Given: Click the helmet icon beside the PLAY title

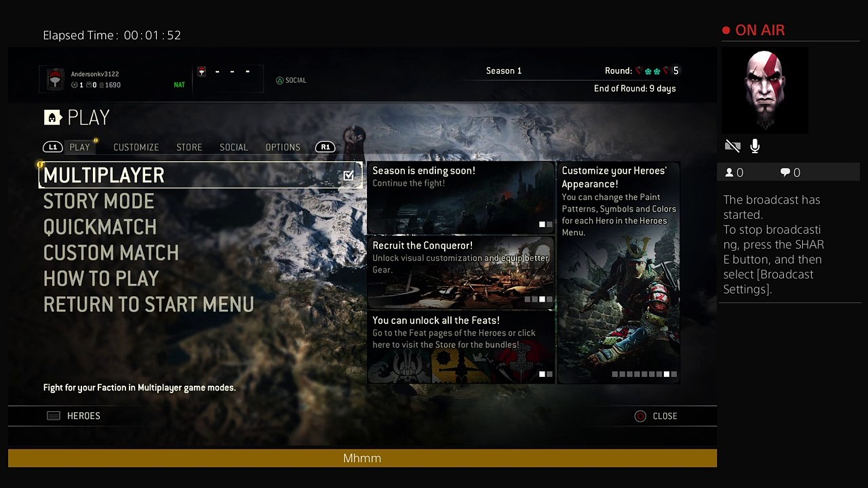Looking at the screenshot, I should coord(53,118).
